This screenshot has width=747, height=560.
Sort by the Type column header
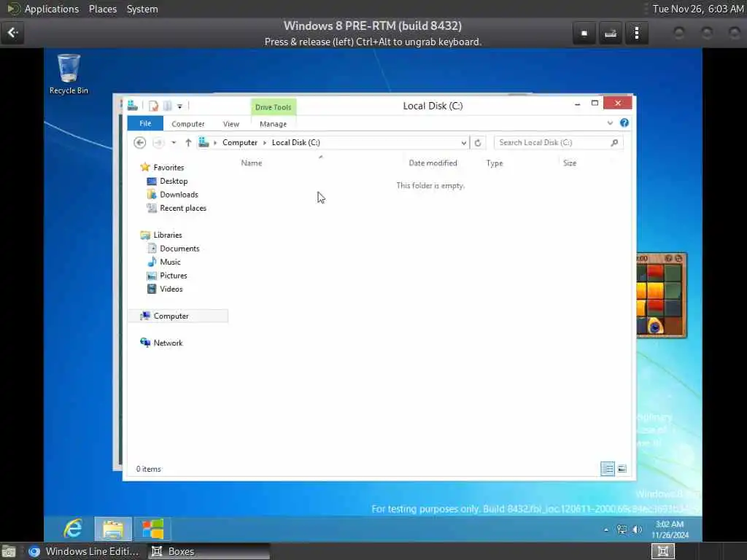point(495,163)
